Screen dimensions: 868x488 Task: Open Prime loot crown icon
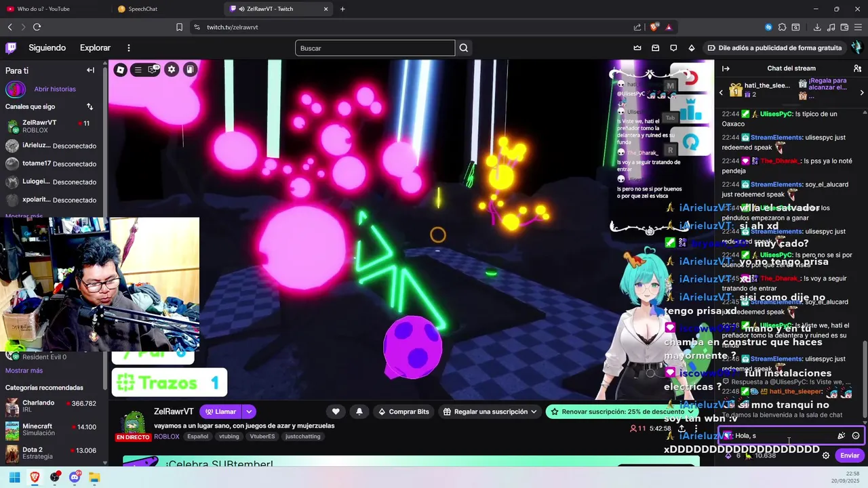click(637, 48)
